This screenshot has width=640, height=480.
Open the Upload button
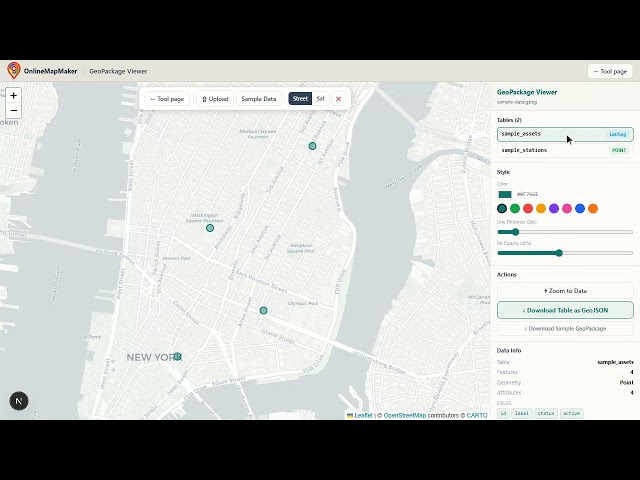215,99
